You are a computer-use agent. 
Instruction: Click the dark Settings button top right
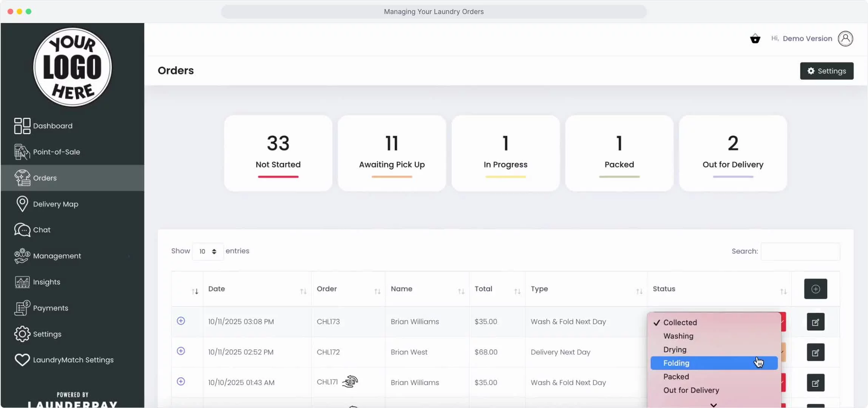826,71
